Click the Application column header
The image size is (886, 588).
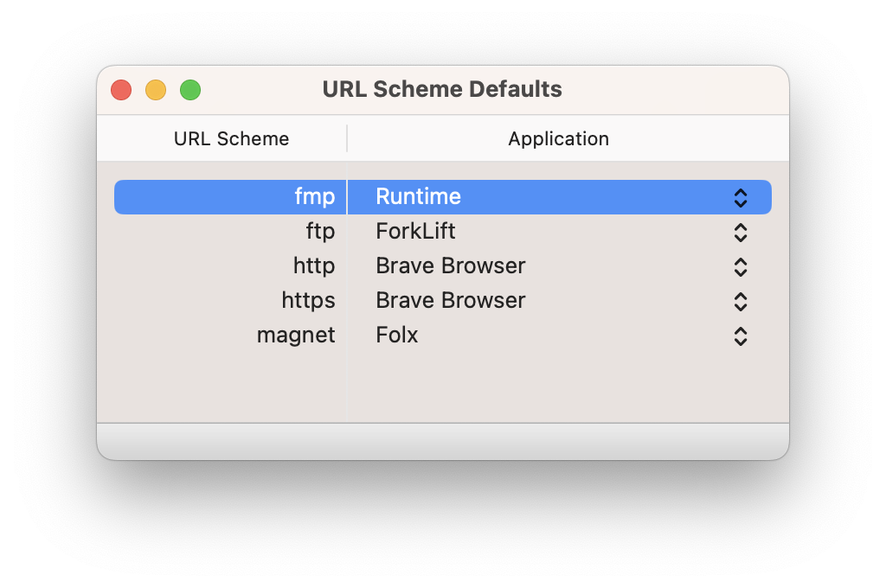[558, 138]
